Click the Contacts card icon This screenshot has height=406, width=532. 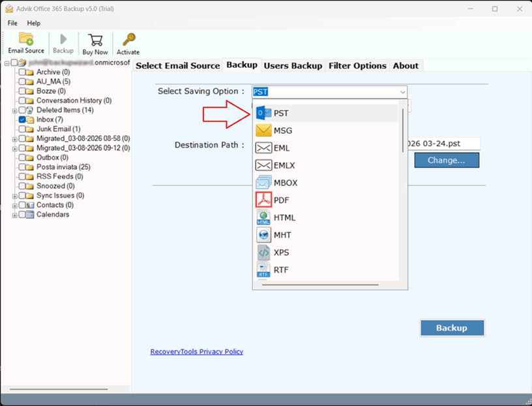30,205
